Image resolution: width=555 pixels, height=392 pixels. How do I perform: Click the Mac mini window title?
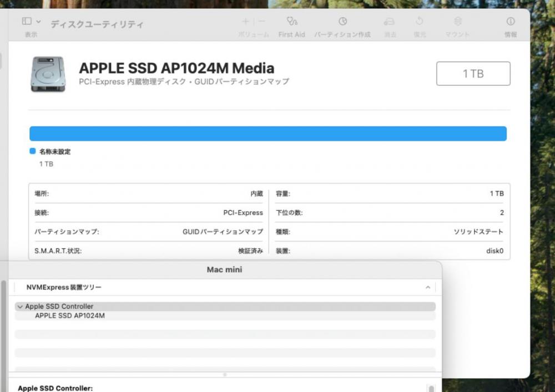coord(224,269)
